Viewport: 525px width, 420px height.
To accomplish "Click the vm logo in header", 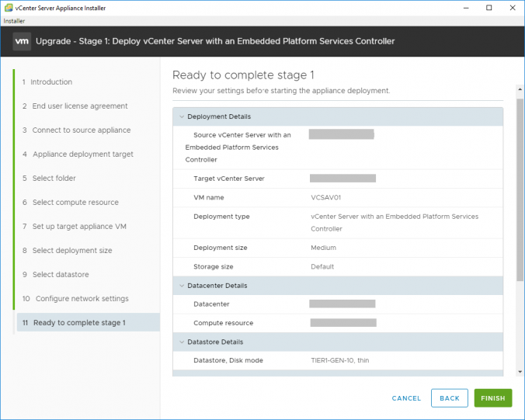I will [x=22, y=41].
